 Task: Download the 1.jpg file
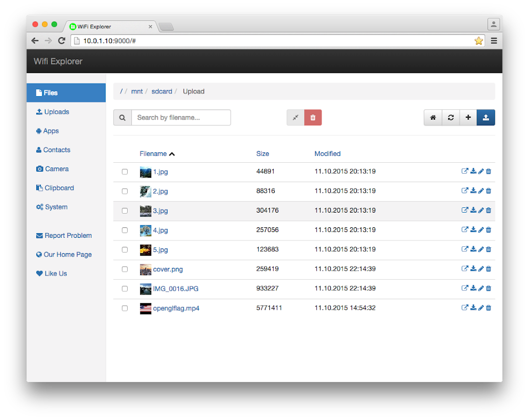coord(473,171)
